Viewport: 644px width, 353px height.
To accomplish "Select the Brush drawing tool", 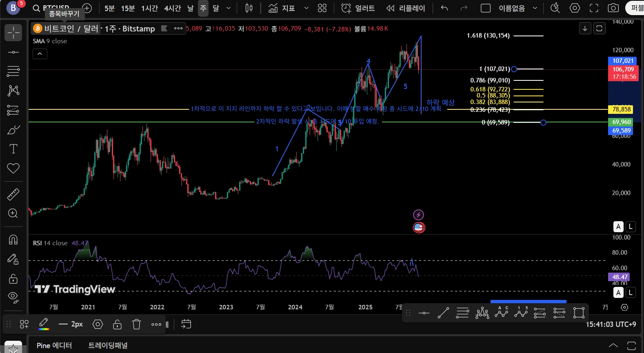I will [13, 130].
